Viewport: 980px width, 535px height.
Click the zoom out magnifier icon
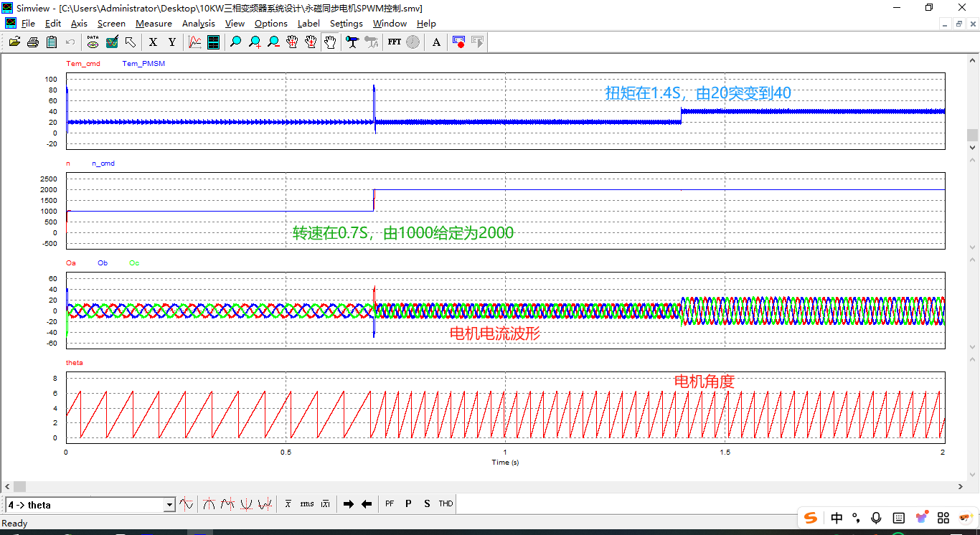coord(273,42)
